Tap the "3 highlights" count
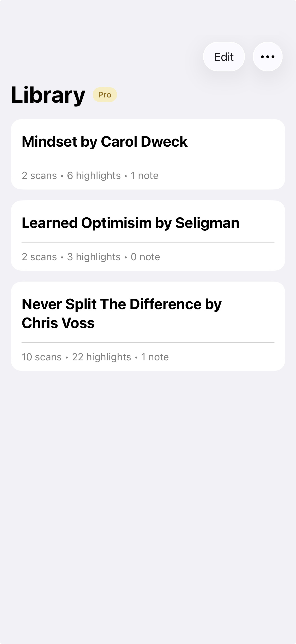This screenshot has width=296, height=644. [94, 257]
